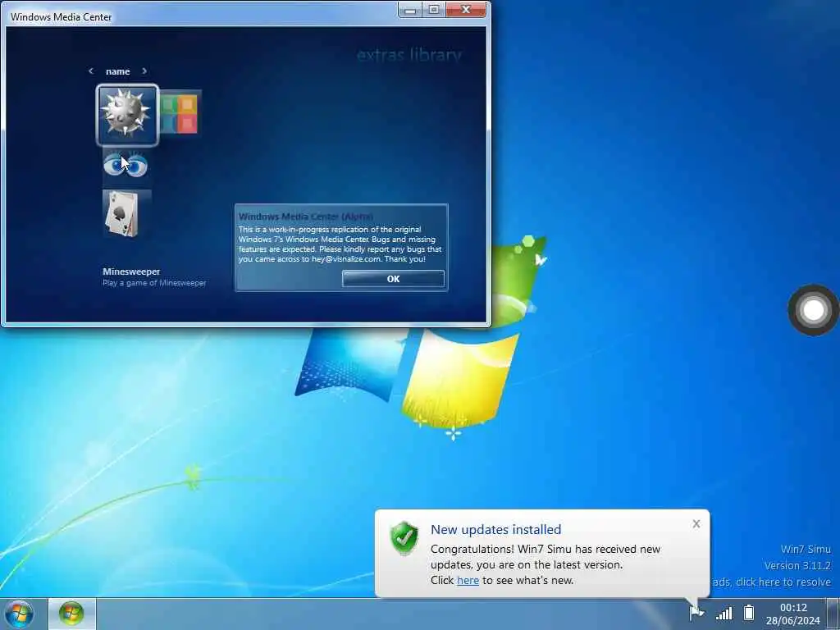Maximize the Windows Media Center window

[434, 10]
